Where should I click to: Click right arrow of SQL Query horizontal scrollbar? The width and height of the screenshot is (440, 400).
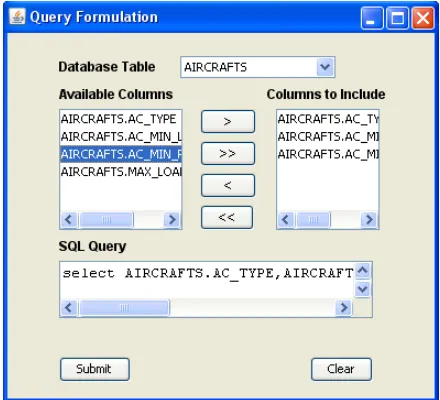[x=343, y=307]
